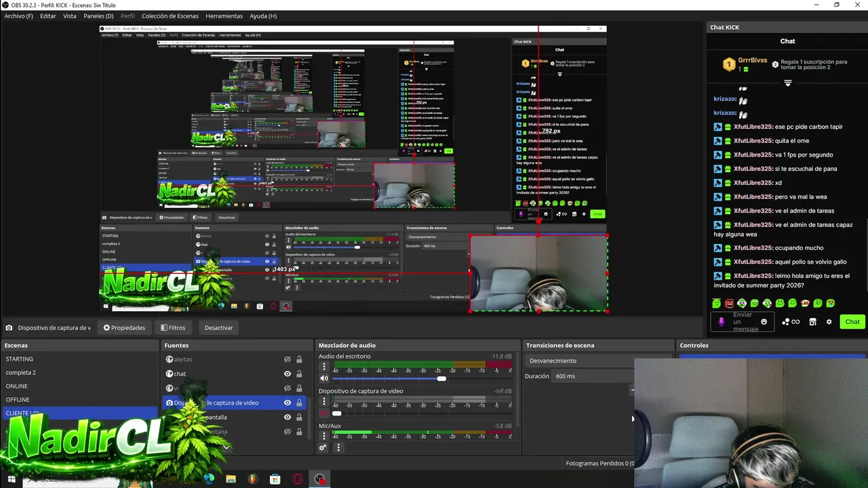This screenshot has width=868, height=488.
Task: Select the OFFLINE scene
Action: [x=80, y=400]
